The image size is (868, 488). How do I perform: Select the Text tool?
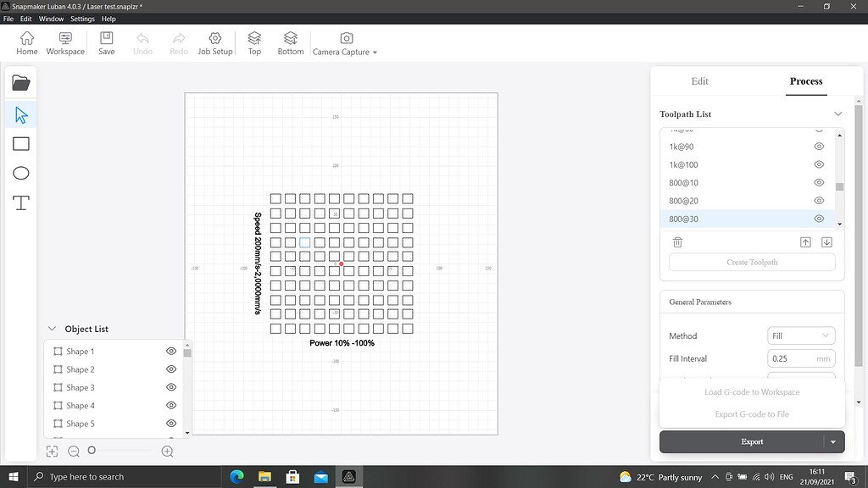point(20,202)
